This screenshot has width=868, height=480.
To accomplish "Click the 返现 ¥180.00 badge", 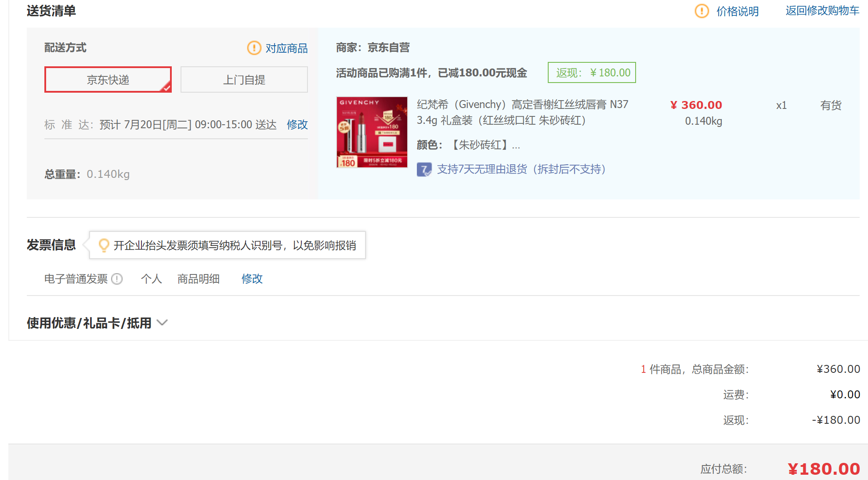I will pos(592,72).
